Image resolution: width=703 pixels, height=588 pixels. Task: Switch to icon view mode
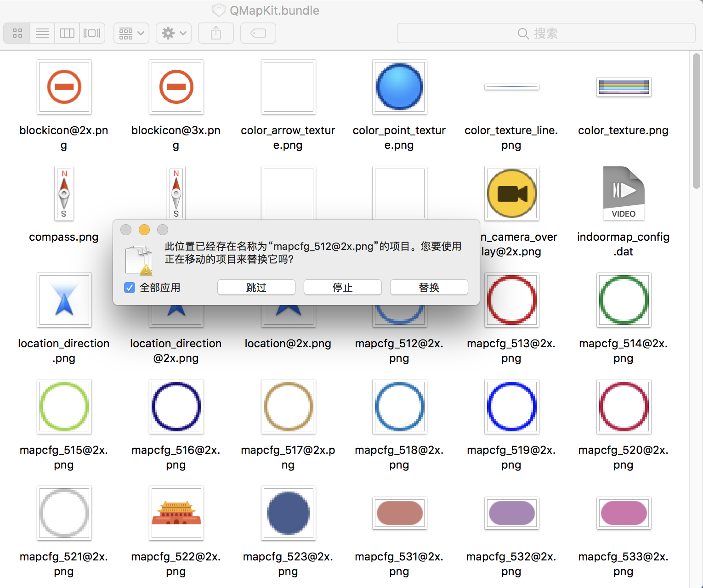pos(17,33)
